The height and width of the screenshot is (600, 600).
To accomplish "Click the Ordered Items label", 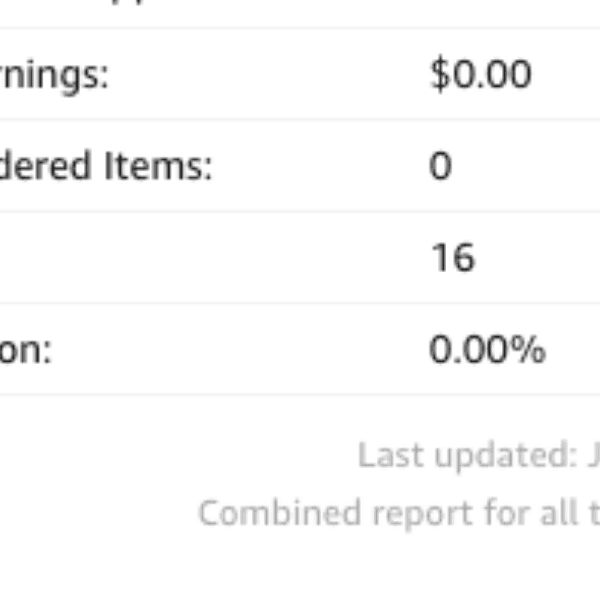I will point(106,166).
